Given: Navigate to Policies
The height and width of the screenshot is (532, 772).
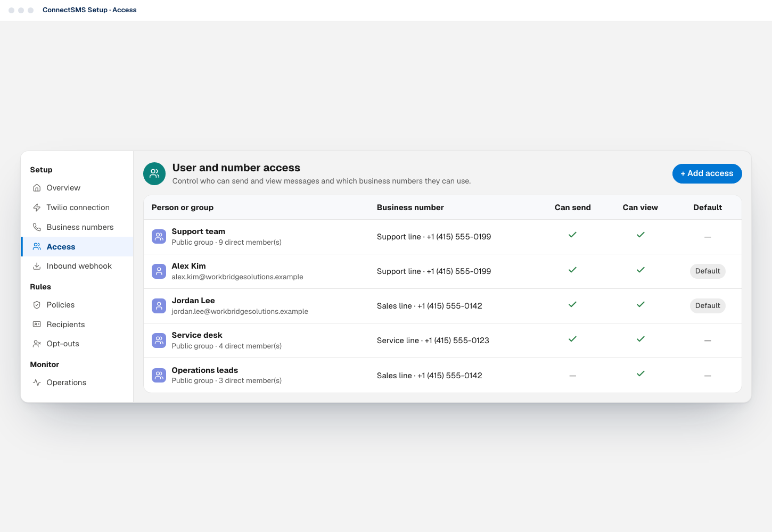Looking at the screenshot, I should (77, 305).
